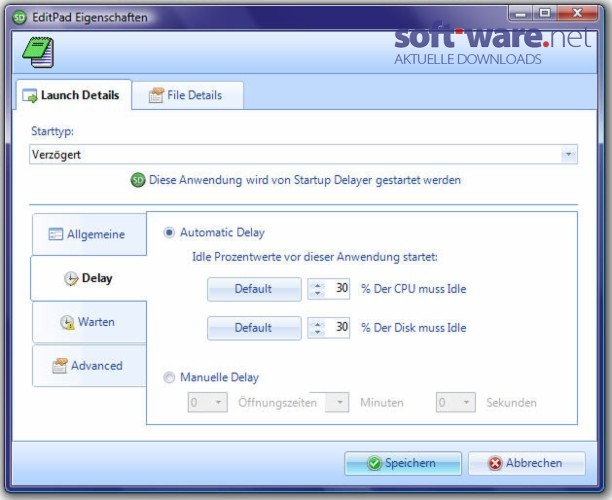Close the EditPad Eigenschaften window
This screenshot has width=612, height=500.
point(577,14)
